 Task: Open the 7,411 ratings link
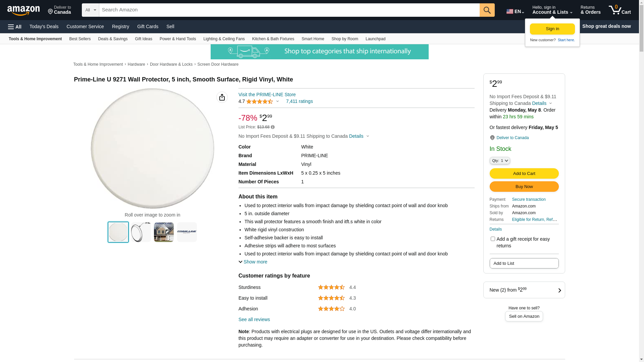(300, 101)
